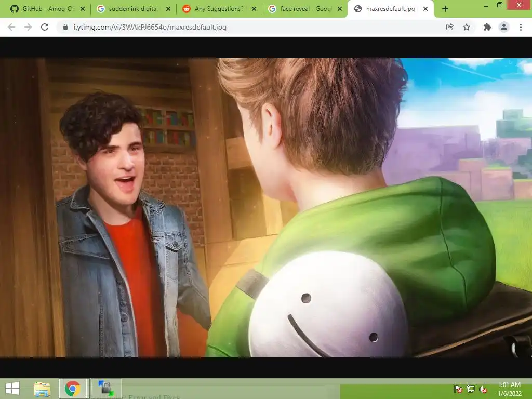This screenshot has width=532, height=399.
Task: Close the face reveal Google tab
Action: 340,9
